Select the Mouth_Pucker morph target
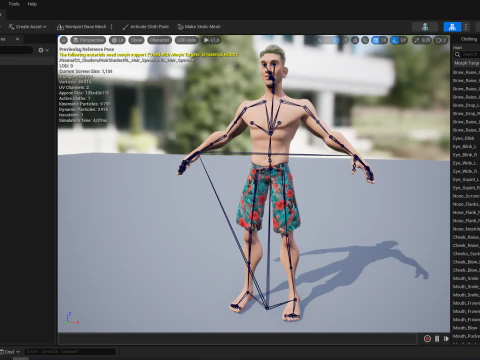 [466, 336]
